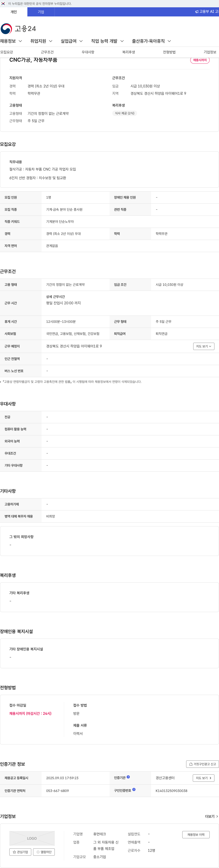Open 지도 보기 for 경산고용센터
This screenshot has width=219, height=868.
pos(204,778)
